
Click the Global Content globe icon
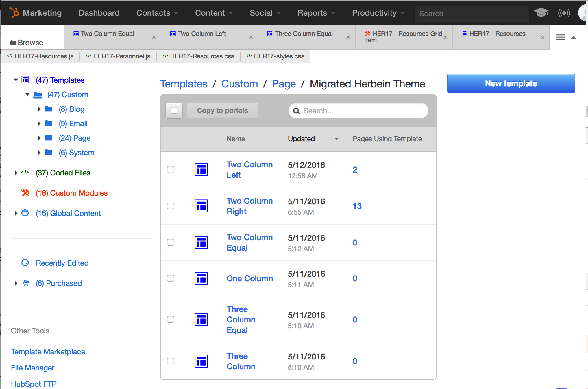25,213
